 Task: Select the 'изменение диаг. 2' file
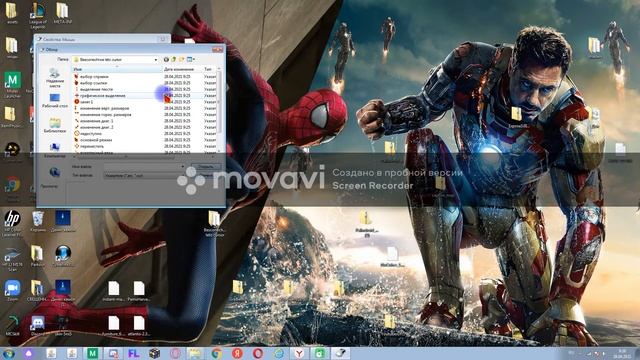tap(94, 127)
